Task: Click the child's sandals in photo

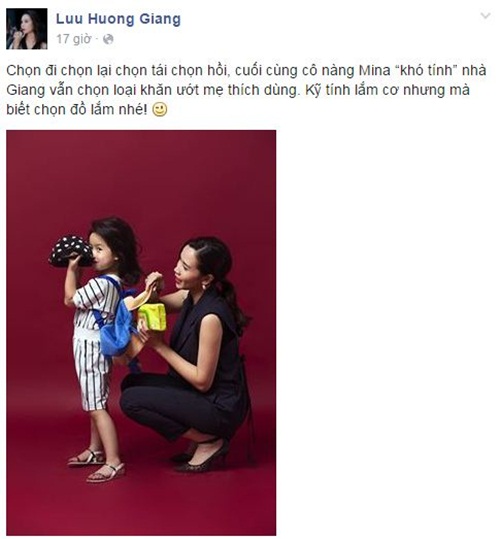Action: point(97,465)
